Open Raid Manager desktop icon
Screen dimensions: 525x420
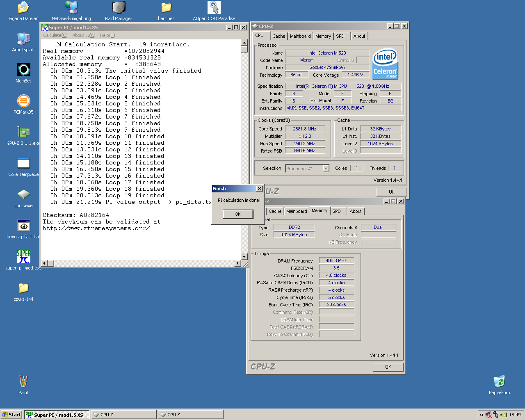pyautogui.click(x=119, y=11)
